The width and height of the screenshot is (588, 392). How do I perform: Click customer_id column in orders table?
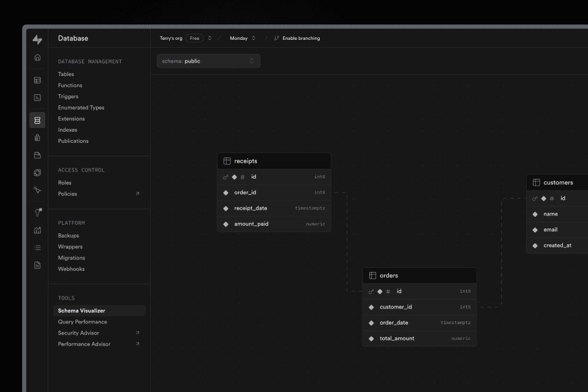click(396, 307)
